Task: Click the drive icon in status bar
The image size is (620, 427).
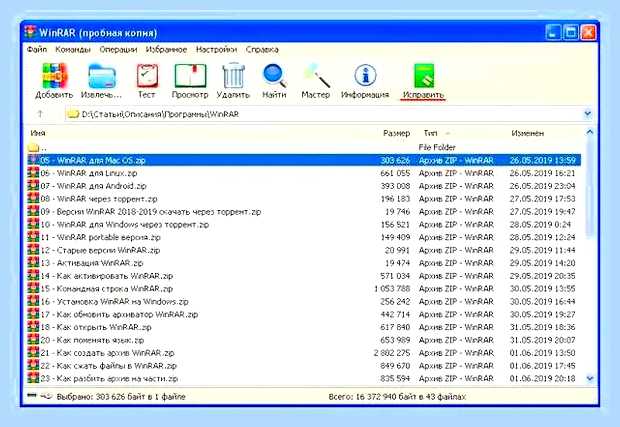Action: coord(32,396)
